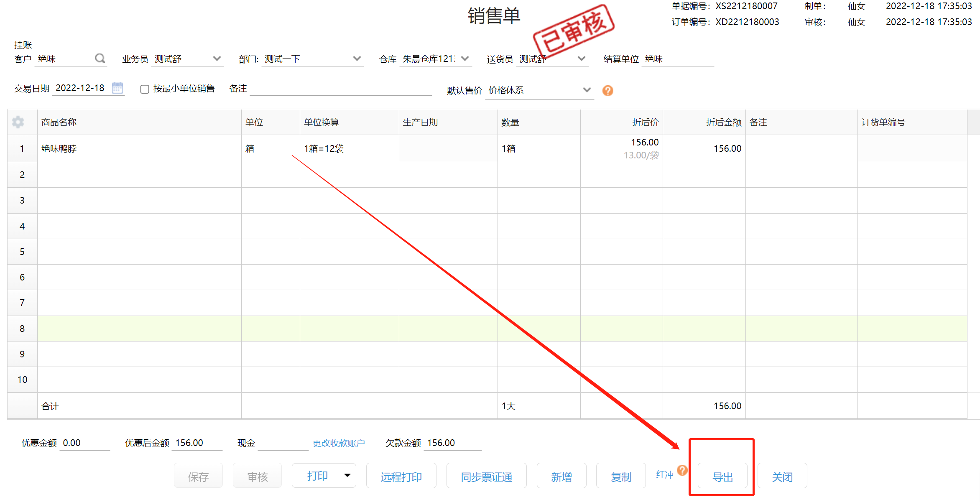Viewport: 980px width, 502px height.
Task: Click the 优惠金额 field
Action: [x=85, y=443]
